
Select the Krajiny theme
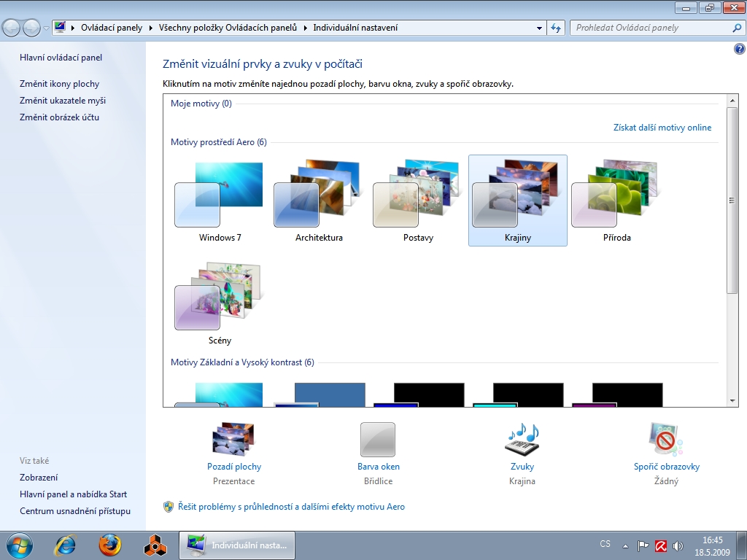518,201
